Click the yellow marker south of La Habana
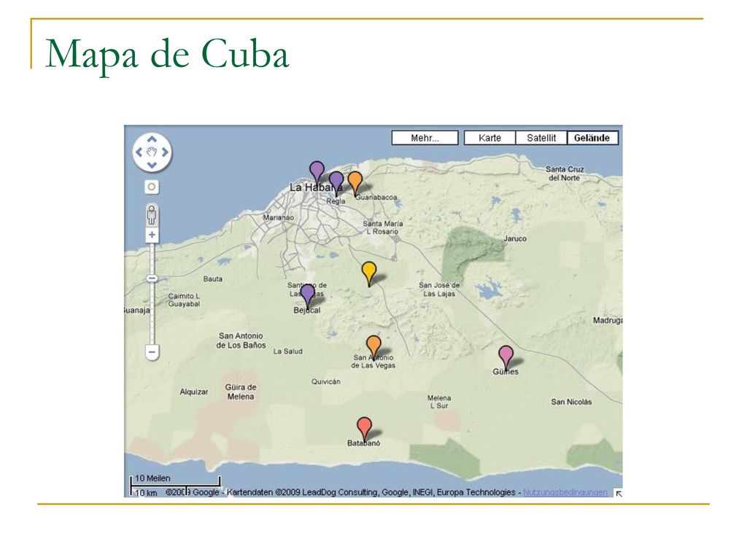Image resolution: width=747 pixels, height=560 pixels. (368, 274)
